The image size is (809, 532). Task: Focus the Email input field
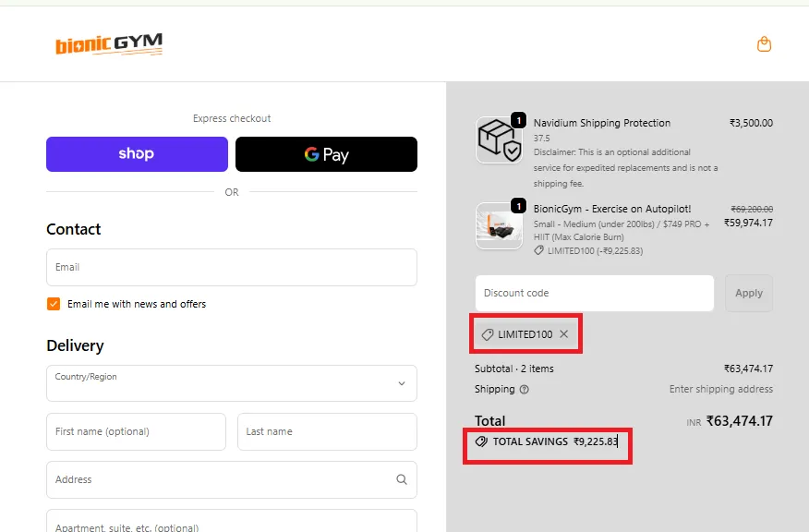pos(231,267)
